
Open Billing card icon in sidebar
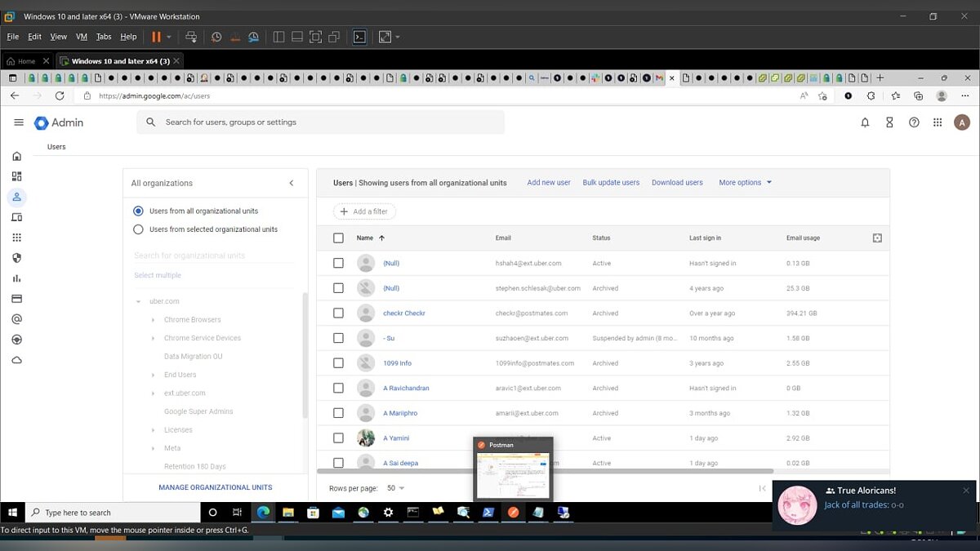tap(16, 299)
